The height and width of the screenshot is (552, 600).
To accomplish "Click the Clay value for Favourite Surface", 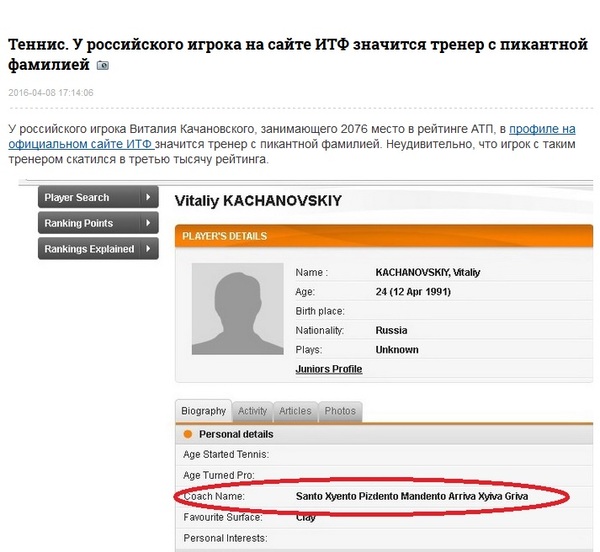I will (306, 517).
